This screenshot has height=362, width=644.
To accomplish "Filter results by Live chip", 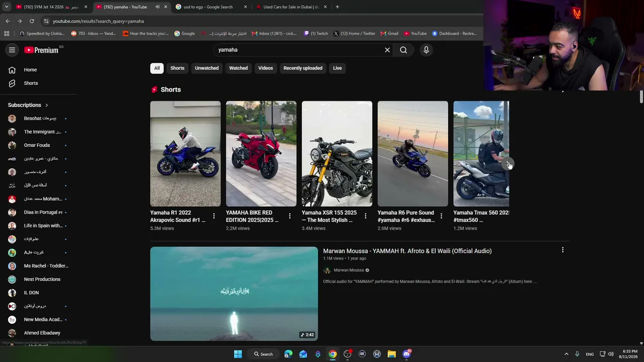I will (x=337, y=68).
